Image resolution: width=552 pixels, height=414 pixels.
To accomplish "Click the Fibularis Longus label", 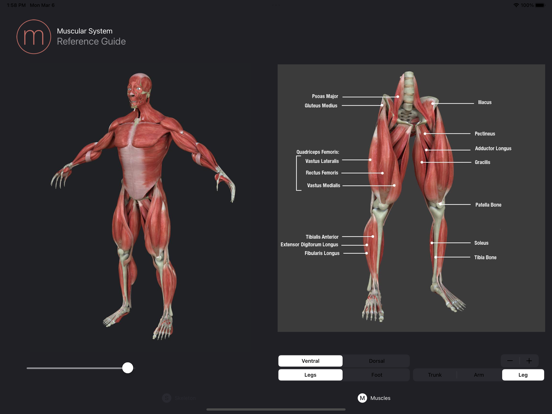I will [x=322, y=253].
